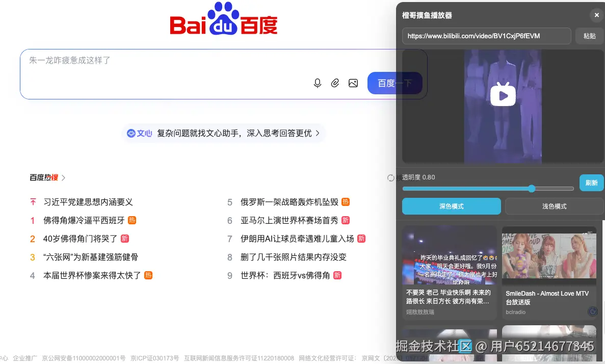The height and width of the screenshot is (364, 605).
Task: Click the 不要哭 老己 毕业快乐啊 video title
Action: (449, 297)
